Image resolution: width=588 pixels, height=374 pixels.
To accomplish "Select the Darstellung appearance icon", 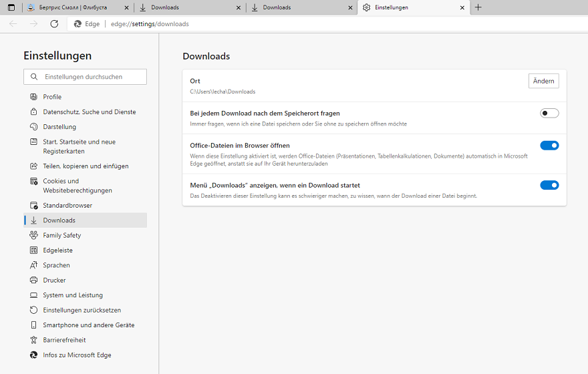I will click(x=34, y=127).
